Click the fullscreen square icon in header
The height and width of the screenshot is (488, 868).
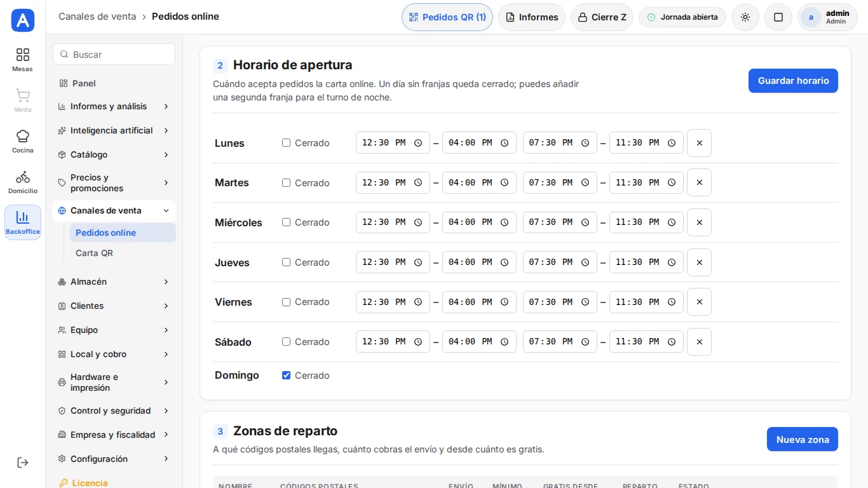[778, 17]
